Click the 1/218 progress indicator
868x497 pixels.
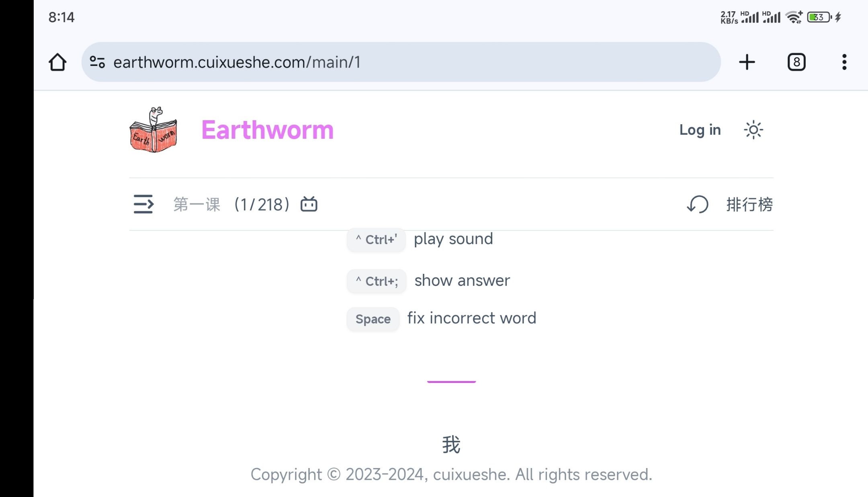[x=262, y=204]
